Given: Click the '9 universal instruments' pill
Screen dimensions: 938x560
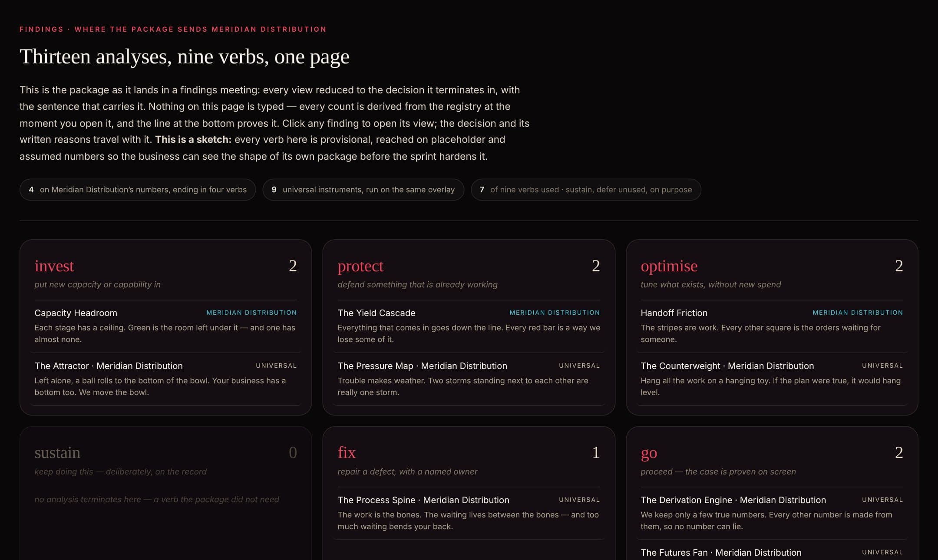Looking at the screenshot, I should pos(363,190).
